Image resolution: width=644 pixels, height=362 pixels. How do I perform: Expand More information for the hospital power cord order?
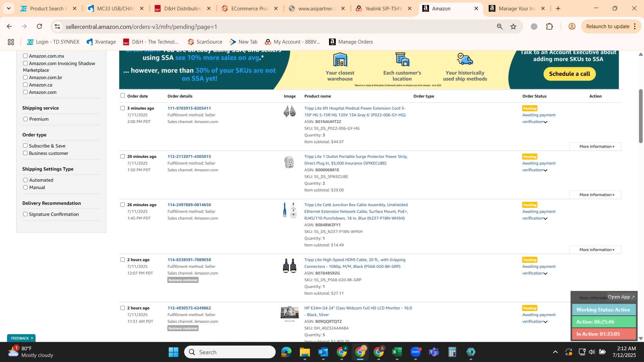tap(595, 146)
